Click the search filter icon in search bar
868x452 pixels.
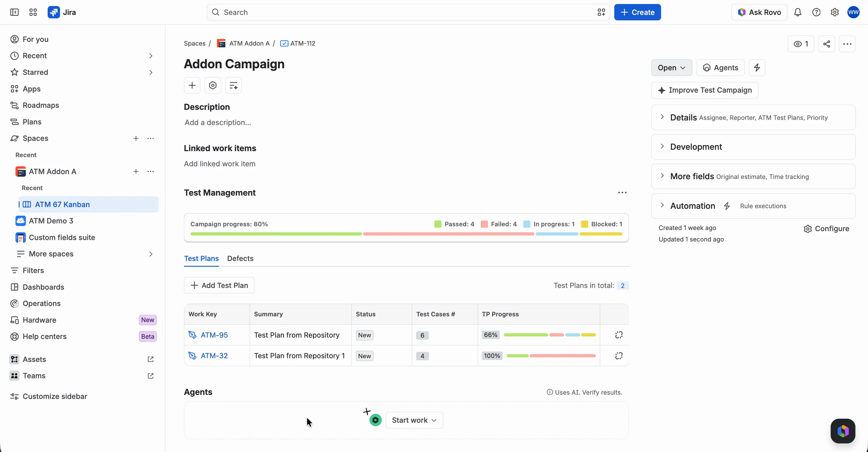pyautogui.click(x=601, y=12)
